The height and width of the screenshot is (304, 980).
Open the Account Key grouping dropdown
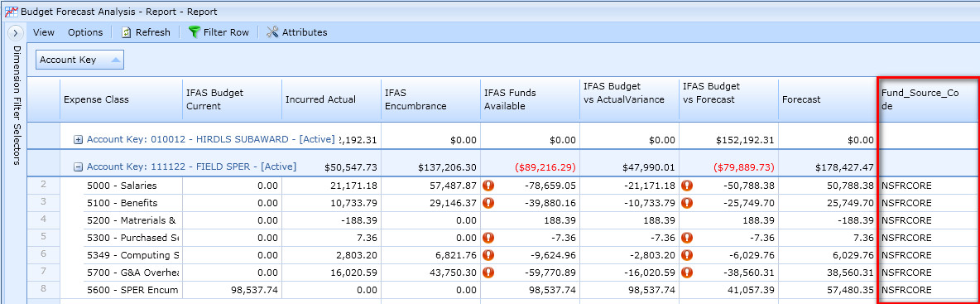coord(80,60)
